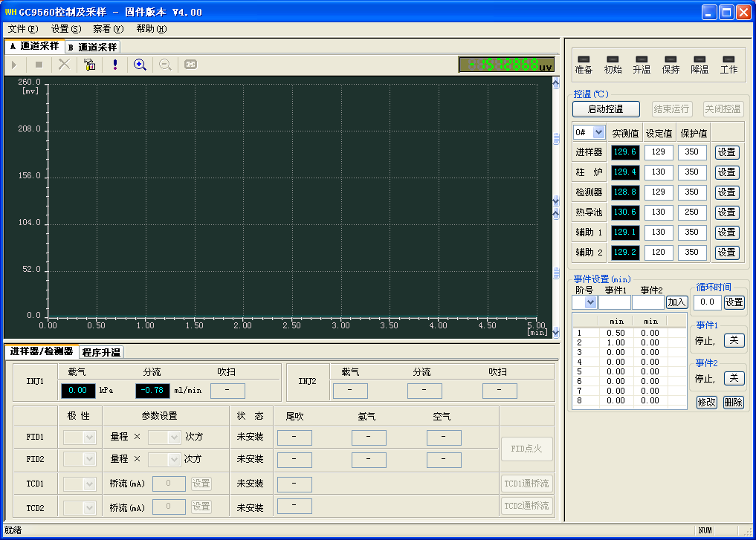Image resolution: width=756 pixels, height=540 pixels.
Task: Click the stop acquisition icon
Action: (38, 65)
